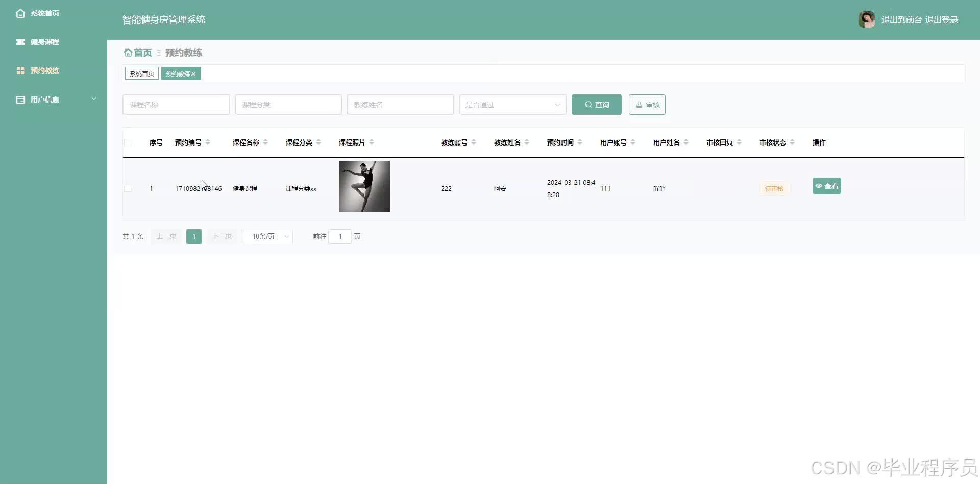The image size is (980, 484).
Task: Focus the 课程名称 search field
Action: 176,105
